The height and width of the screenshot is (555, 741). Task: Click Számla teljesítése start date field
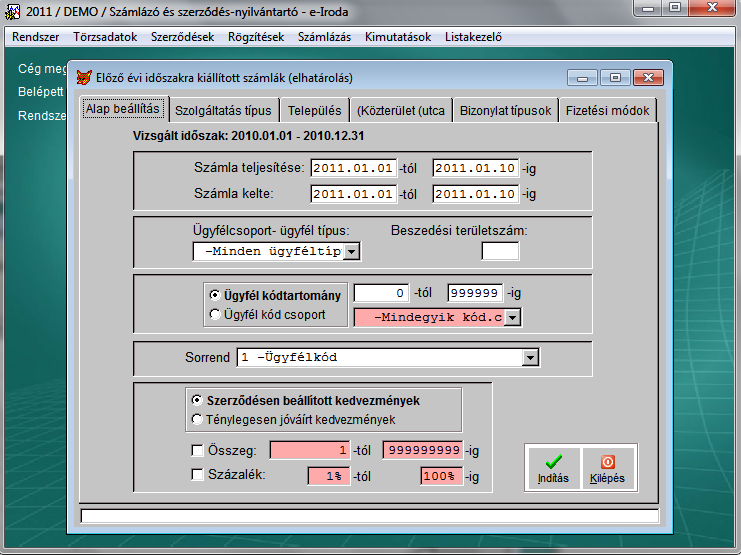pos(354,167)
